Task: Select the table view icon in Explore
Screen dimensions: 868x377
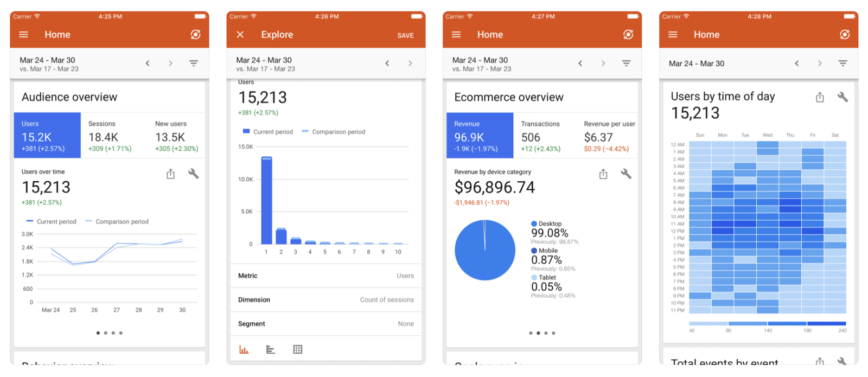Action: [x=298, y=350]
